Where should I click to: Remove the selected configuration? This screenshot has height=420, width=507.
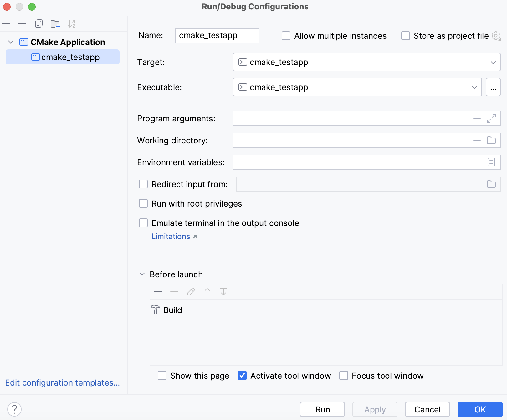(x=22, y=23)
